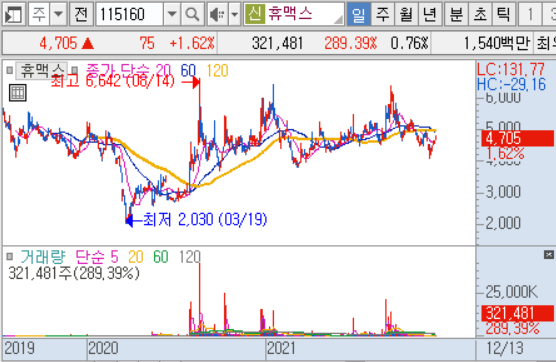Select the 틱 tick chart tab
The width and height of the screenshot is (556, 362).
click(x=503, y=15)
